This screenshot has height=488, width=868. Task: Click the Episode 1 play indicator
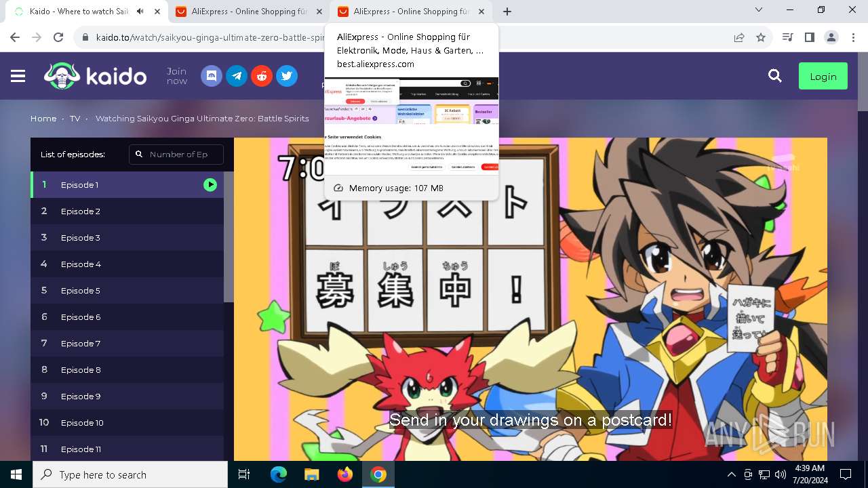pos(210,184)
